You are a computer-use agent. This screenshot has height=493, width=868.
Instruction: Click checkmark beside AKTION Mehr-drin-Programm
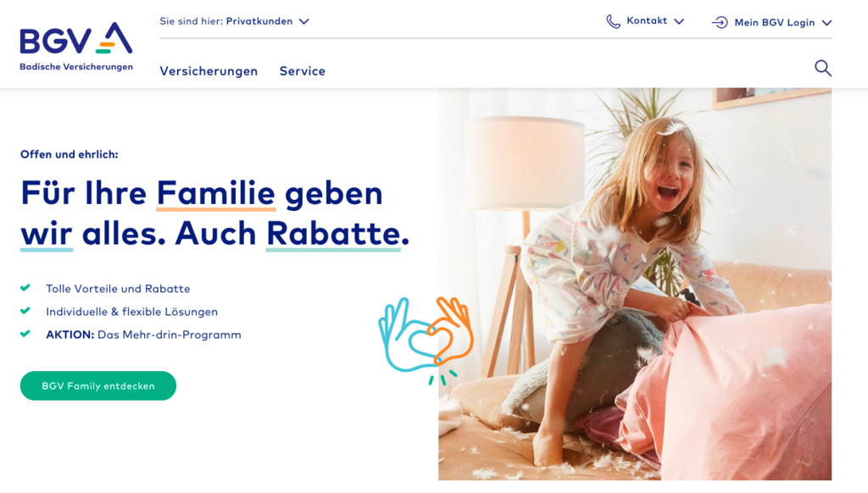coord(25,334)
